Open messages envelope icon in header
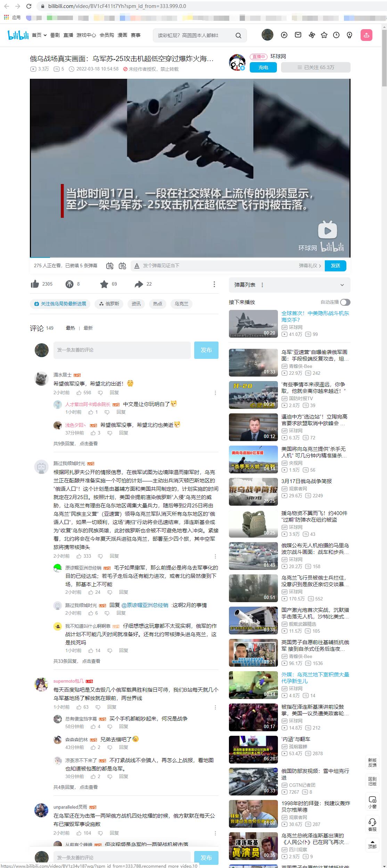Image resolution: width=387 pixels, height=868 pixels. pos(298,35)
